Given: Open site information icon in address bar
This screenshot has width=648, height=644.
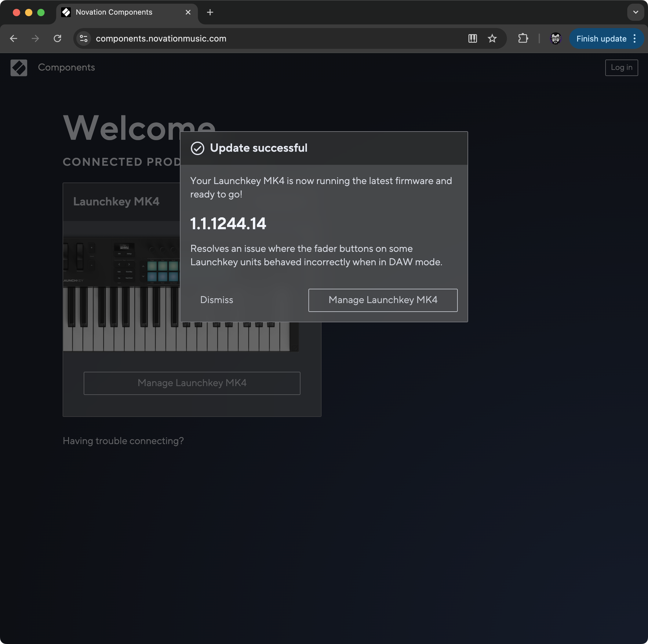Looking at the screenshot, I should point(84,38).
